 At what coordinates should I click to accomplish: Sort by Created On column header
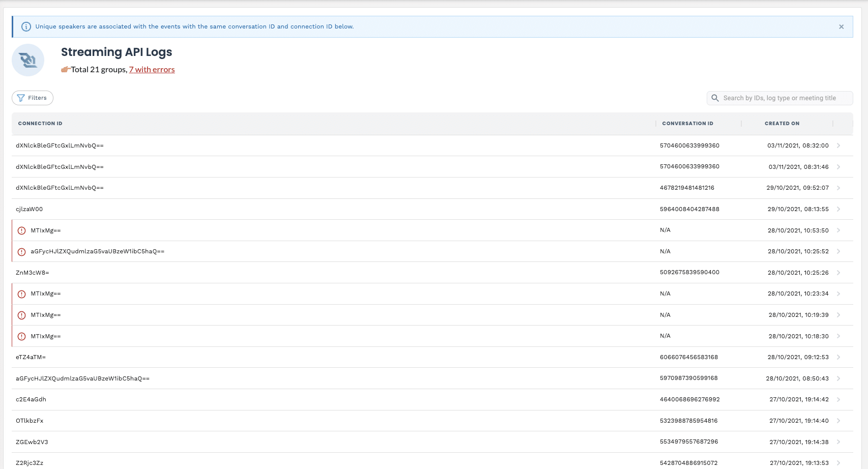pyautogui.click(x=782, y=124)
